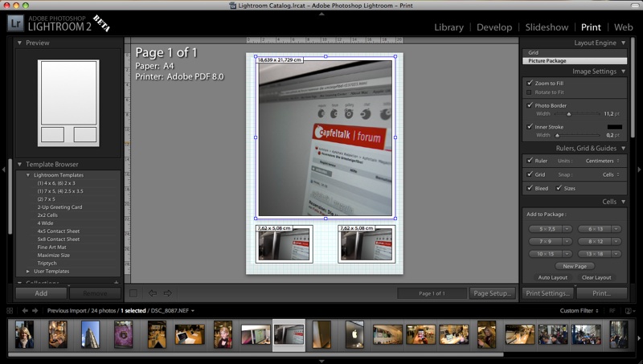Select tower photo thumbnail in filmstrip

click(x=90, y=334)
